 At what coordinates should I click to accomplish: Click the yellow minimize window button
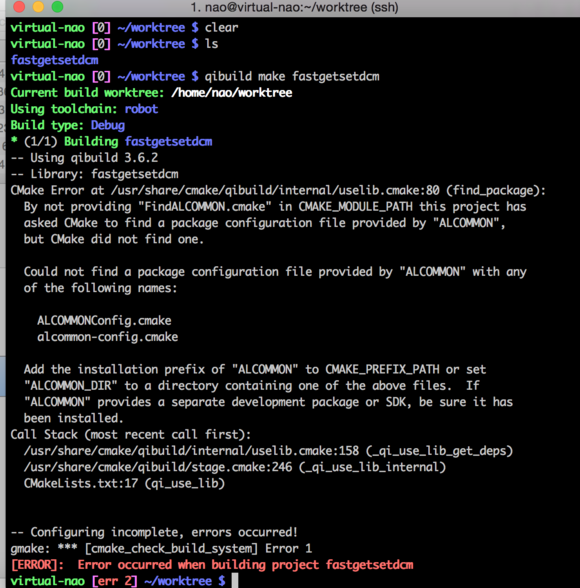click(38, 7)
